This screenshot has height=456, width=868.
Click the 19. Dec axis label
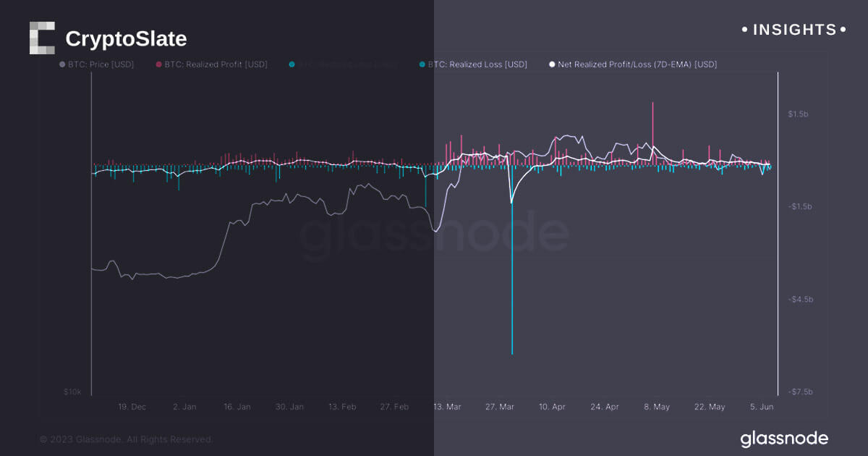click(132, 407)
